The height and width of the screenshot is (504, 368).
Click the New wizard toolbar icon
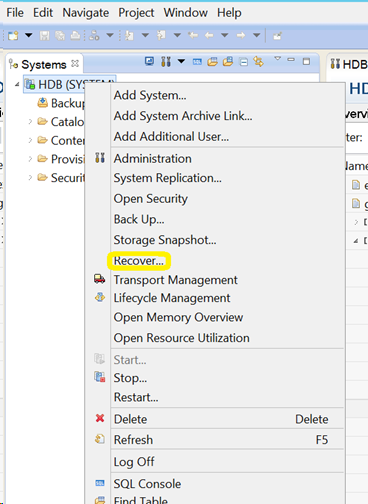point(13,35)
